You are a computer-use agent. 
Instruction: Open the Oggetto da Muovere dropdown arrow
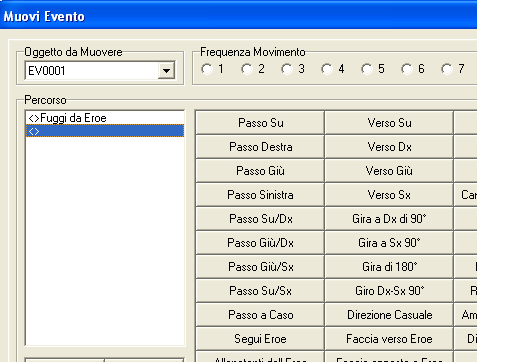click(x=166, y=71)
